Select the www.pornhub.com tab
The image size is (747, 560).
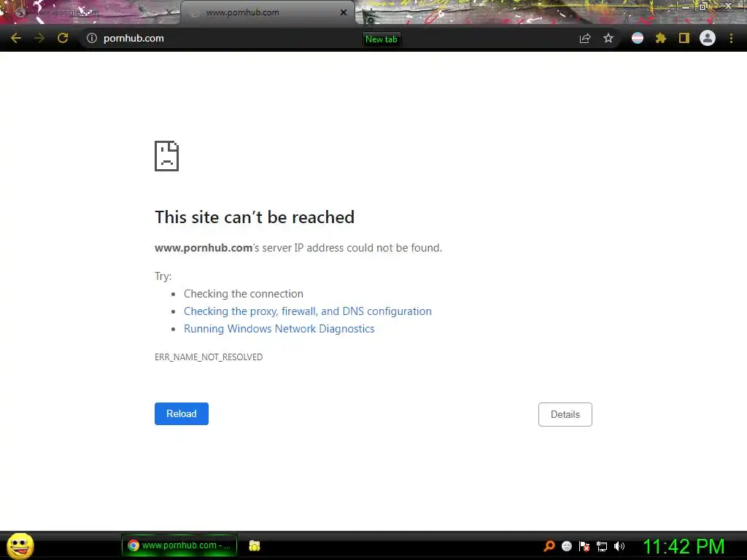(268, 12)
